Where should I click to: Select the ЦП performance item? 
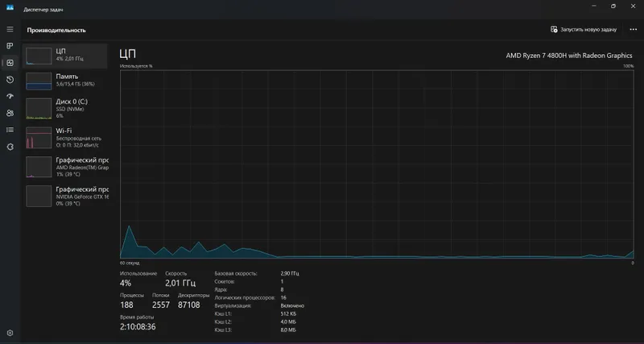click(65, 56)
